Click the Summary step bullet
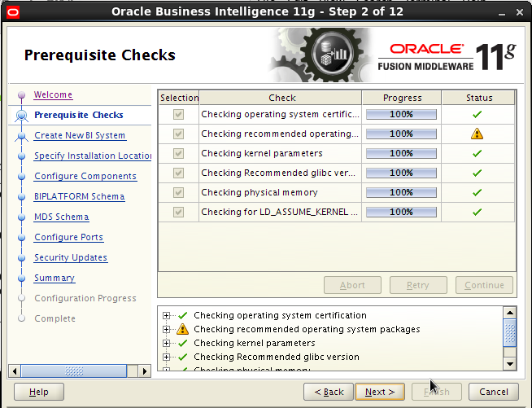532x408 pixels. [x=21, y=279]
